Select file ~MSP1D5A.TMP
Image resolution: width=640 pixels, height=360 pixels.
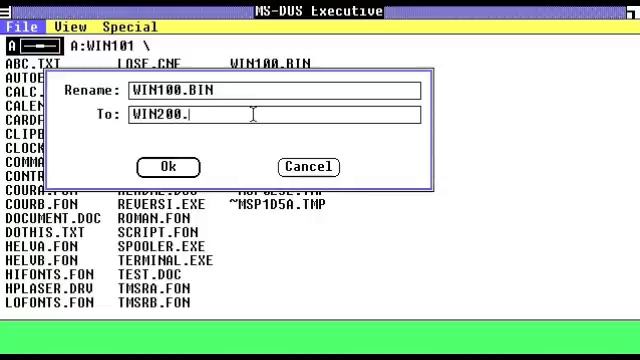(278, 204)
